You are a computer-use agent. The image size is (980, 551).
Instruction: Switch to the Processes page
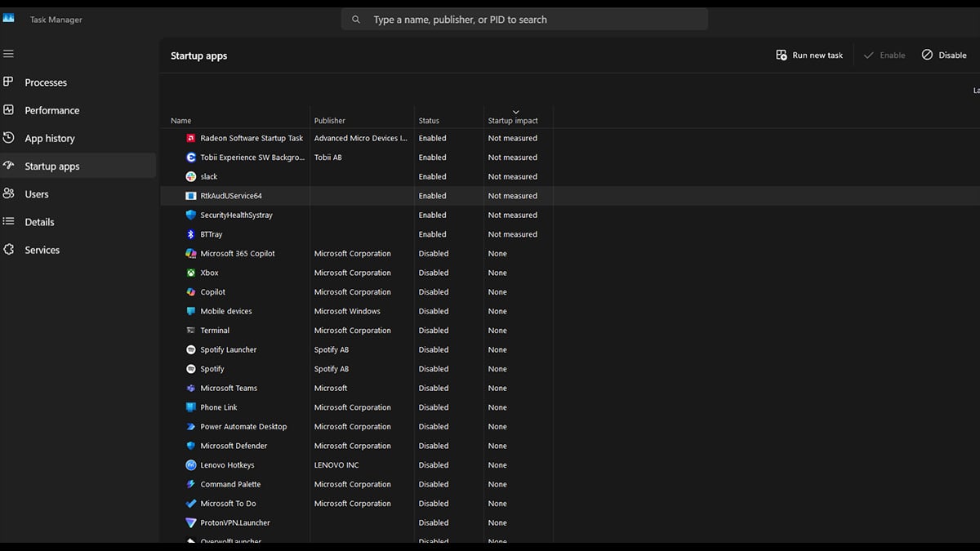47,82
